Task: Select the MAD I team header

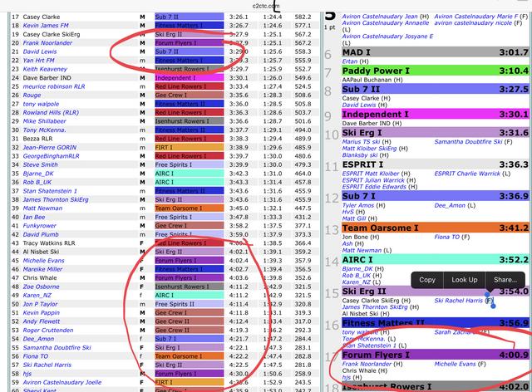Action: [x=436, y=52]
